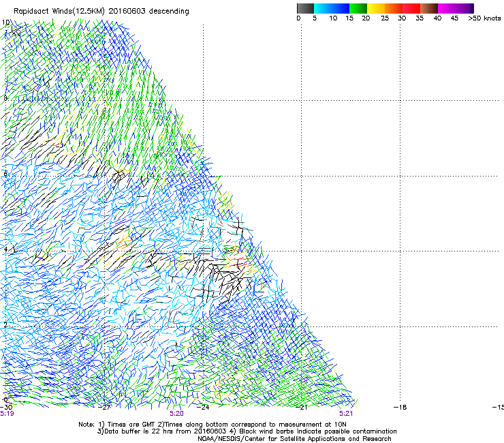Click the '>50 knots' legend label
This screenshot has width=504, height=443.
click(484, 18)
